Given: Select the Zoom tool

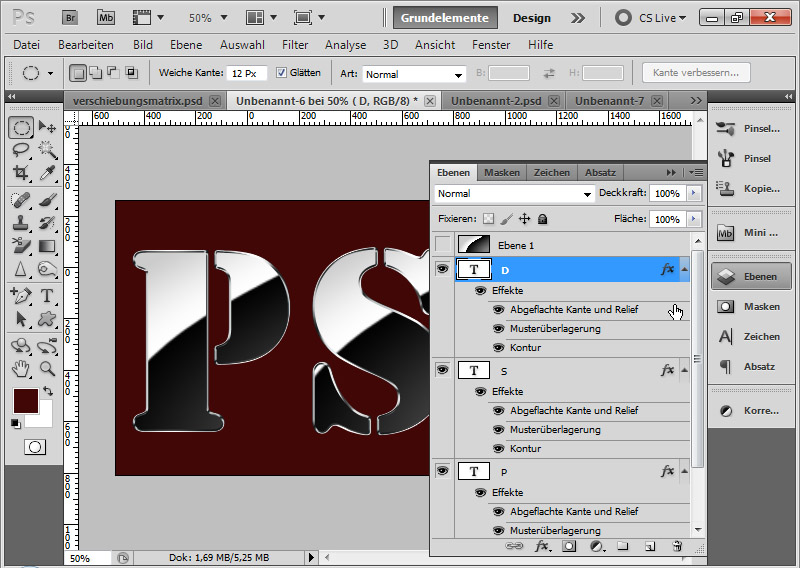Looking at the screenshot, I should tap(47, 368).
